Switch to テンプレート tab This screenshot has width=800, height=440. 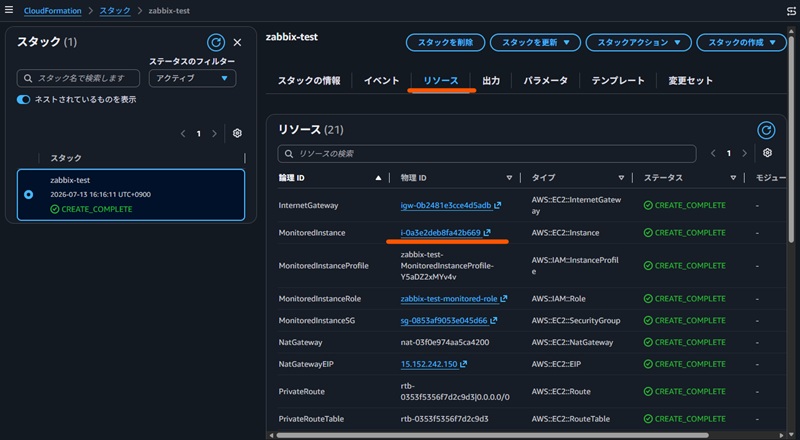[x=618, y=81]
